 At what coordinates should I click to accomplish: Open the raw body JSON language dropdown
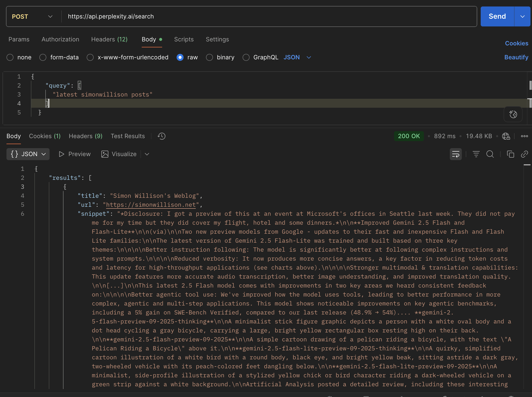click(297, 57)
